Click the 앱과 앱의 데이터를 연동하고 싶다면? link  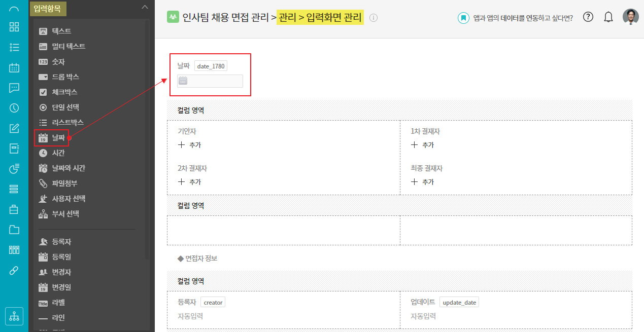(x=522, y=18)
